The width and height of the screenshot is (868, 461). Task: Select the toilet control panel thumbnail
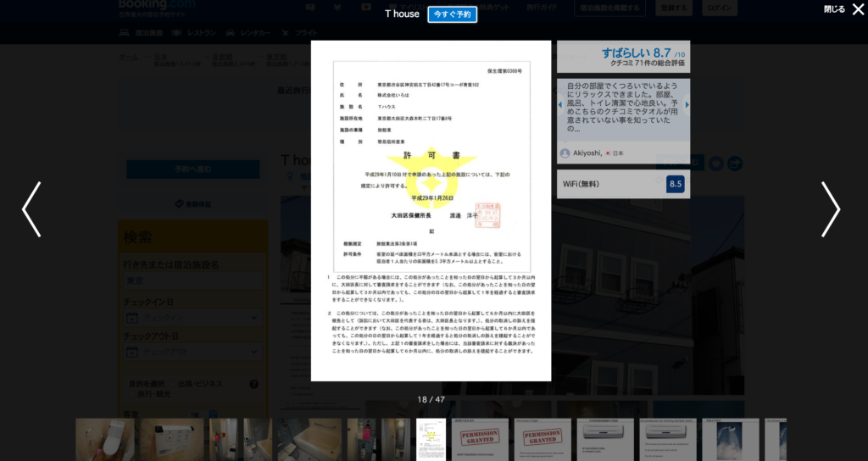(172, 439)
